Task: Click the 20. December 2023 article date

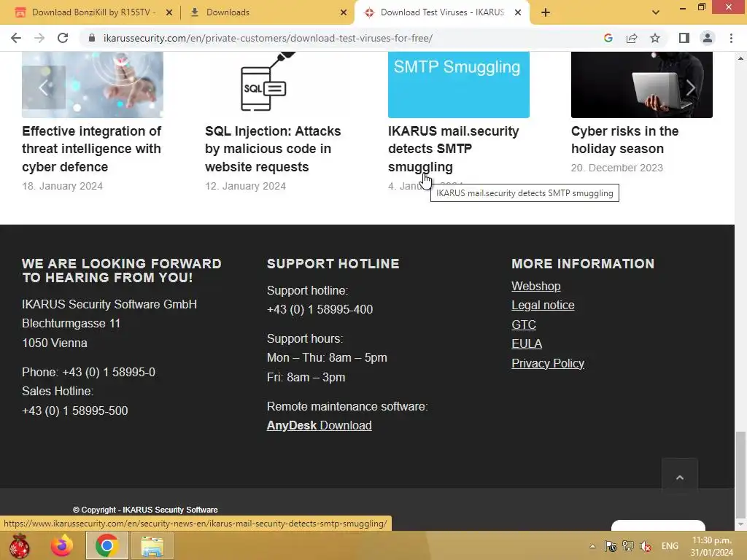Action: tap(617, 168)
